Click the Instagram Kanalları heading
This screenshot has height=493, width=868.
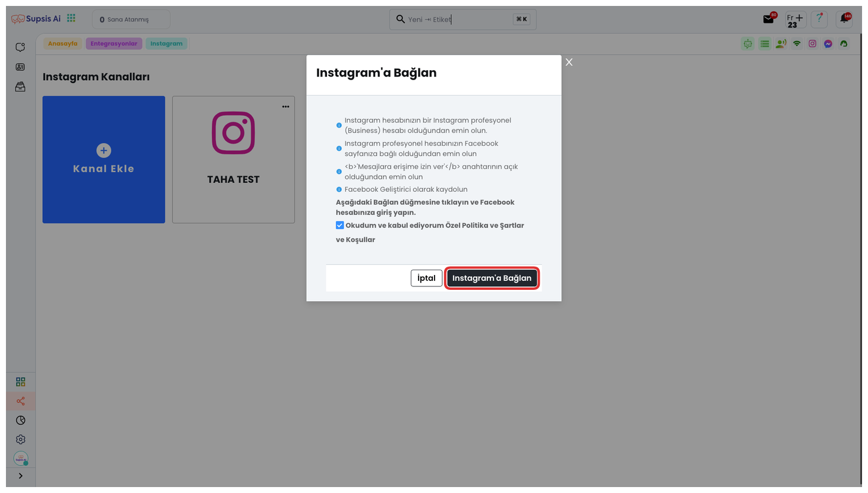(96, 77)
